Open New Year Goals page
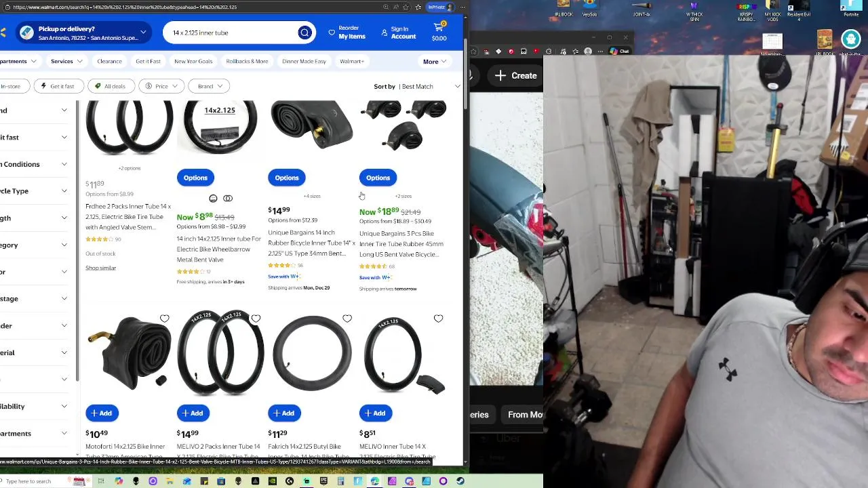The height and width of the screenshot is (488, 868). [x=193, y=61]
